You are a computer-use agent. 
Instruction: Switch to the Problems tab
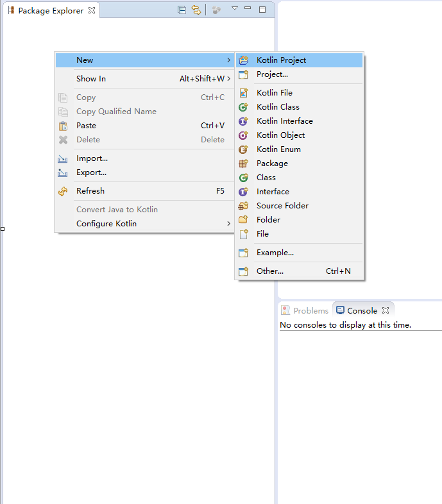pyautogui.click(x=305, y=310)
